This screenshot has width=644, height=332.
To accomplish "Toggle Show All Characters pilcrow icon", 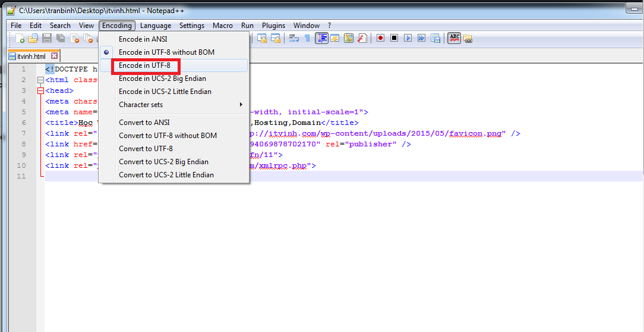I will tap(307, 39).
